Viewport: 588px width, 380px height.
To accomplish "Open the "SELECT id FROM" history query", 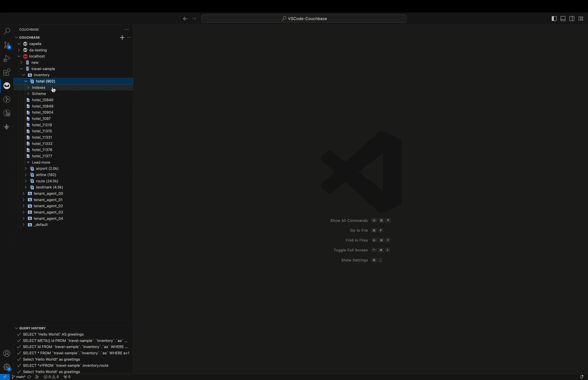I will click(x=73, y=347).
